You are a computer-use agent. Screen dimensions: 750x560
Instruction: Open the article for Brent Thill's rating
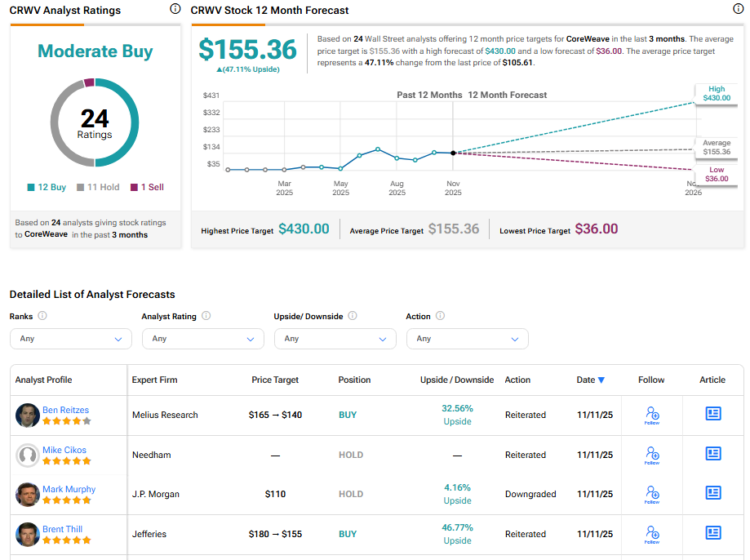(x=712, y=533)
